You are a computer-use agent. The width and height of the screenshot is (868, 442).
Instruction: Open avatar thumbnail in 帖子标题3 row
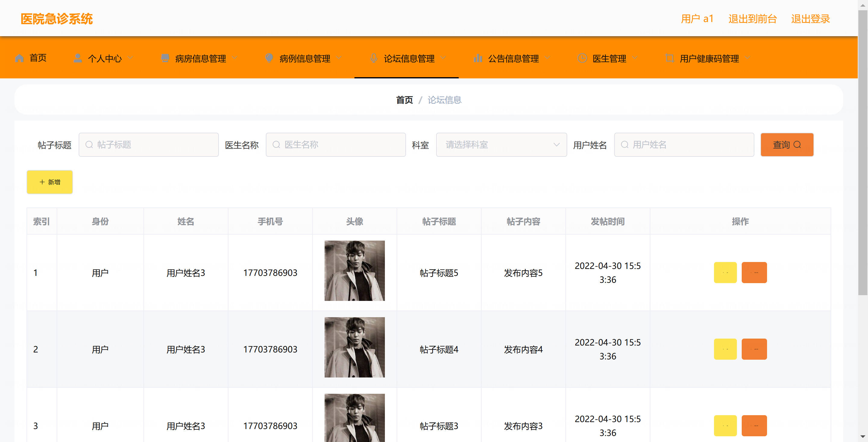pyautogui.click(x=354, y=418)
